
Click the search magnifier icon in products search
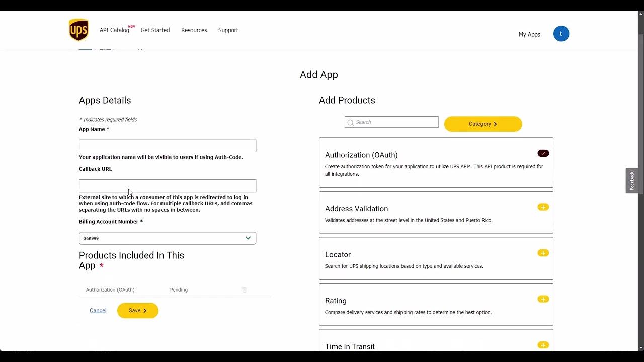tap(350, 122)
